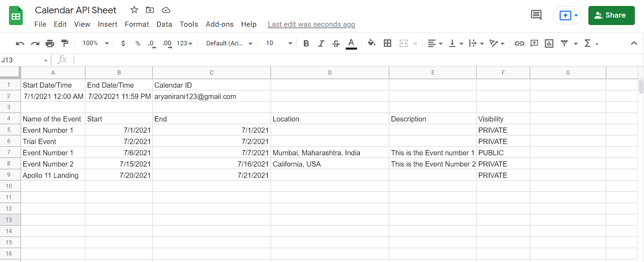Open horizontal align dropdown
This screenshot has height=262, width=644.
[435, 43]
